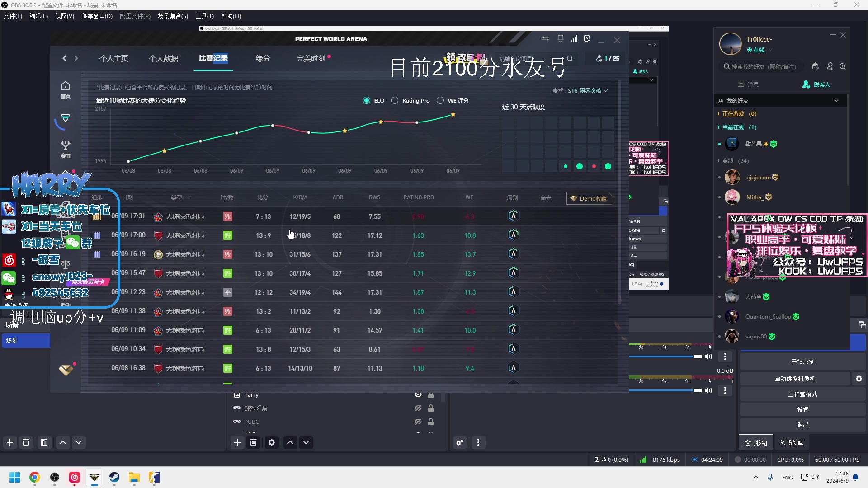Open the lower audio track options menu
The image size is (868, 488).
[725, 390]
